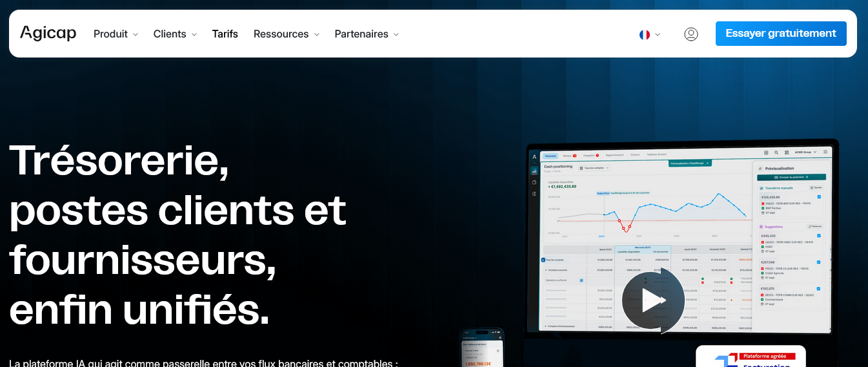Open the Produit dropdown menu
Screen dimensions: 868x367
[116, 34]
